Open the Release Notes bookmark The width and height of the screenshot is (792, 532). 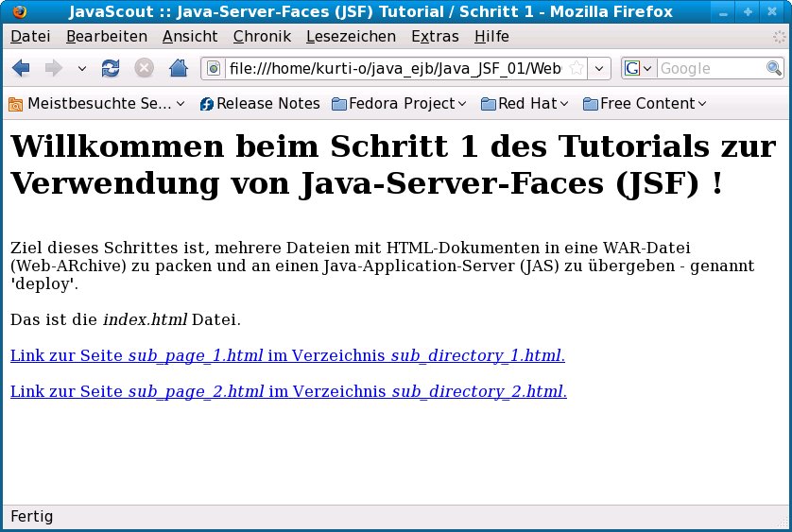[x=260, y=104]
